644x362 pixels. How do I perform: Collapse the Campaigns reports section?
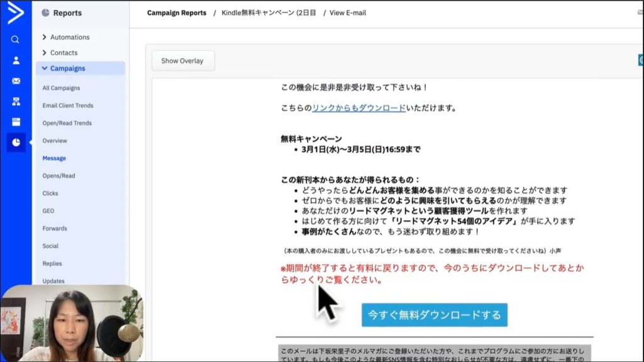click(x=67, y=69)
